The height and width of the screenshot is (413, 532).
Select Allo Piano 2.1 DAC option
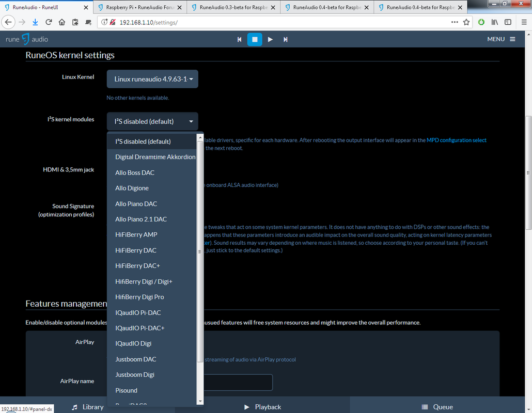point(152,219)
